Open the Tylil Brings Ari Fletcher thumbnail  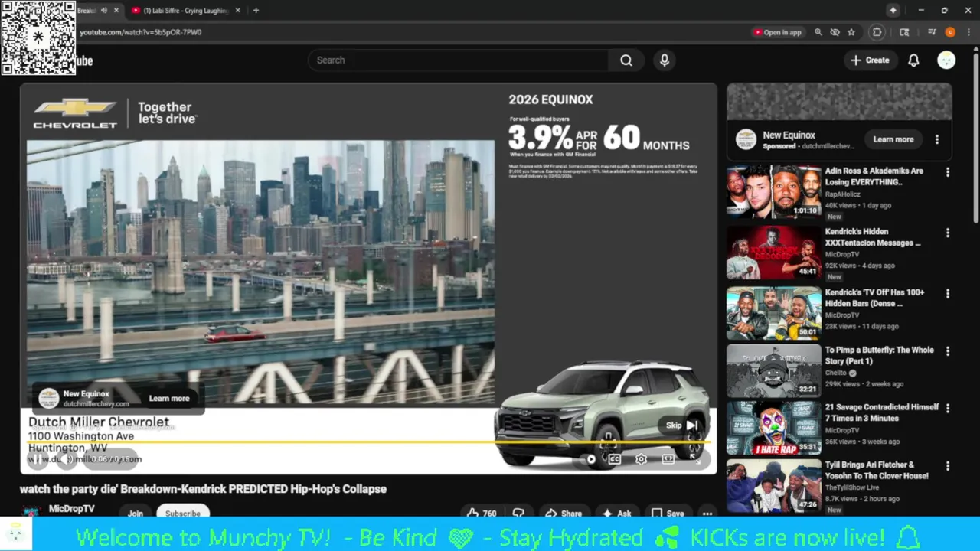pyautogui.click(x=773, y=485)
